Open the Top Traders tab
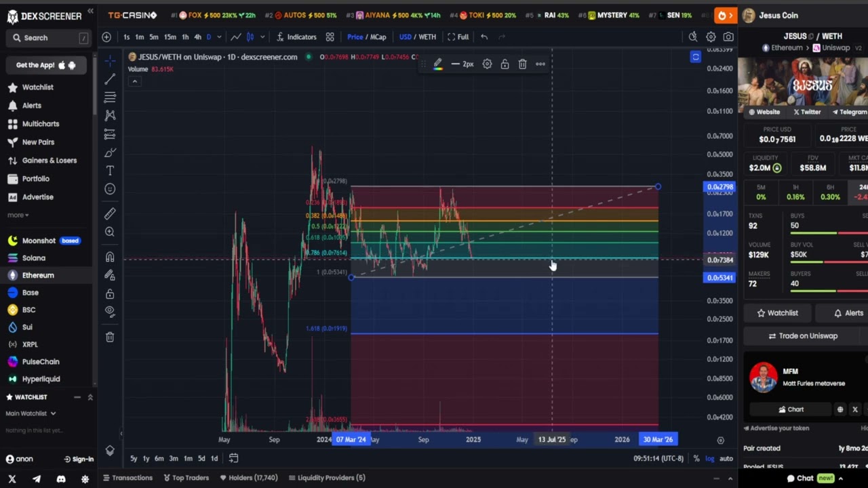 tap(186, 478)
